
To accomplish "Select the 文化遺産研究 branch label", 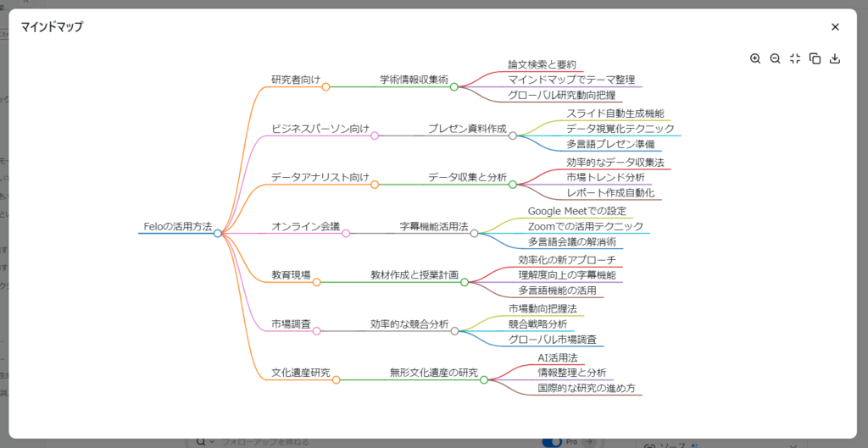I will (x=301, y=373).
